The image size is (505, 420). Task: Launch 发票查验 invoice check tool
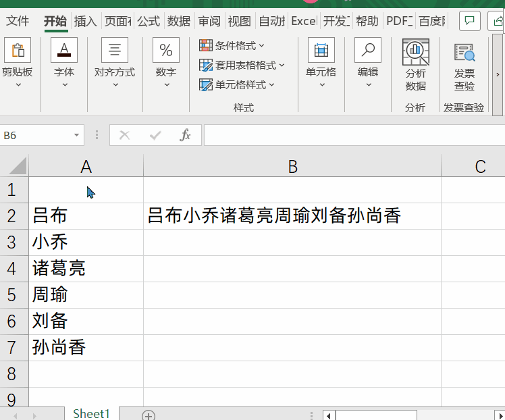tap(464, 67)
